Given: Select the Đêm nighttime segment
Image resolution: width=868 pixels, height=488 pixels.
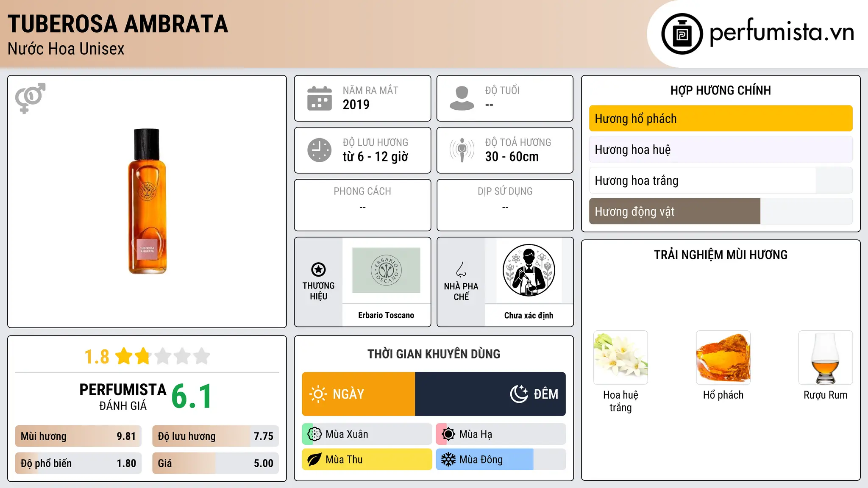Looking at the screenshot, I should point(490,394).
